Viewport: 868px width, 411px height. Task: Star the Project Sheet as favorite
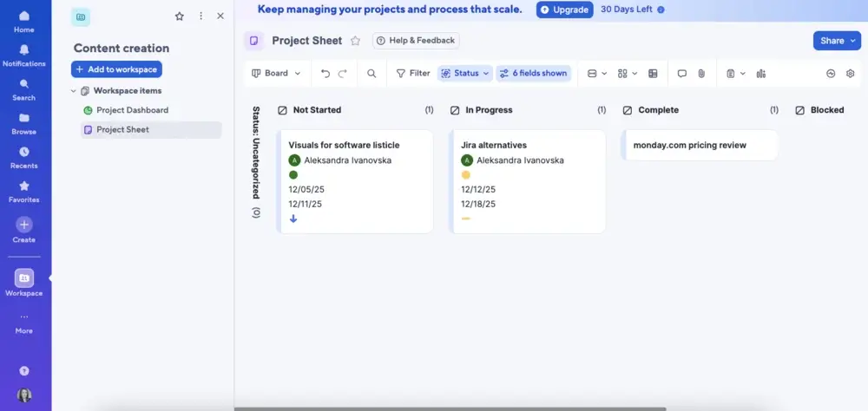click(x=355, y=41)
